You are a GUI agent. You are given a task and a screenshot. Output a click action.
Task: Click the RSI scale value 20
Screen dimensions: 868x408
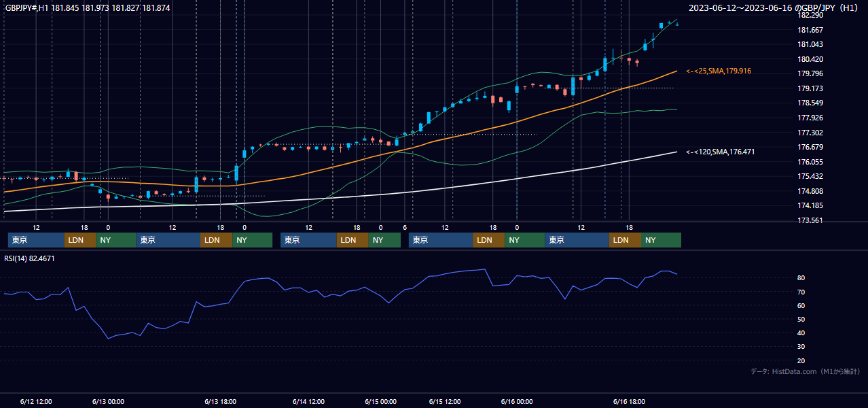[801, 360]
